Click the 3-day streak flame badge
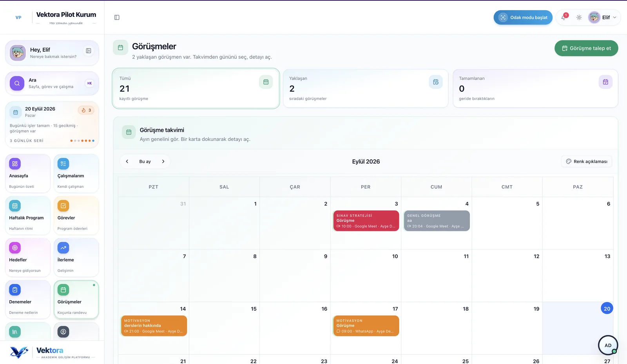Image resolution: width=627 pixels, height=364 pixels. point(86,110)
